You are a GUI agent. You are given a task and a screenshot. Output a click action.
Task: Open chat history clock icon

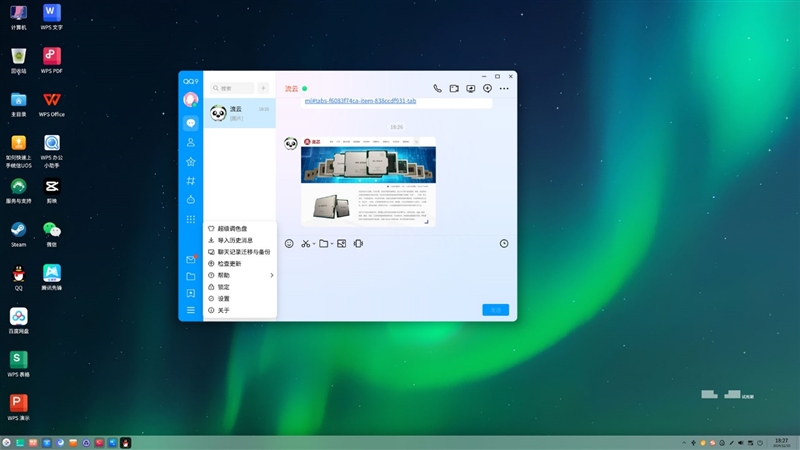click(504, 243)
